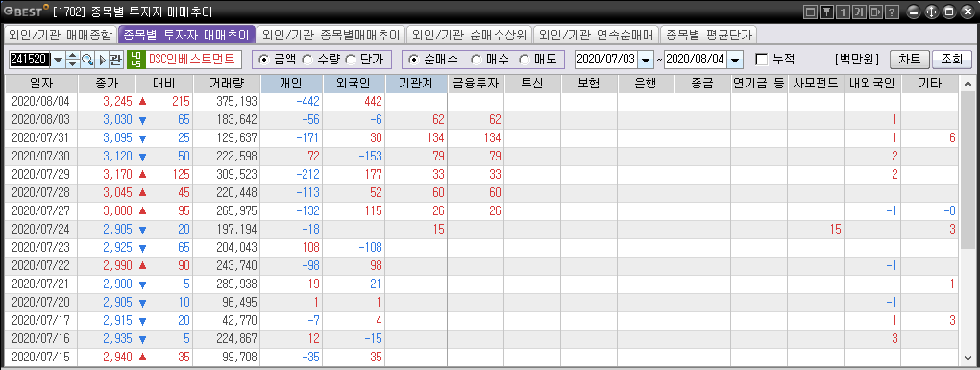The image size is (980, 370).
Task: Click the '관' watchlist button
Action: pyautogui.click(x=115, y=60)
